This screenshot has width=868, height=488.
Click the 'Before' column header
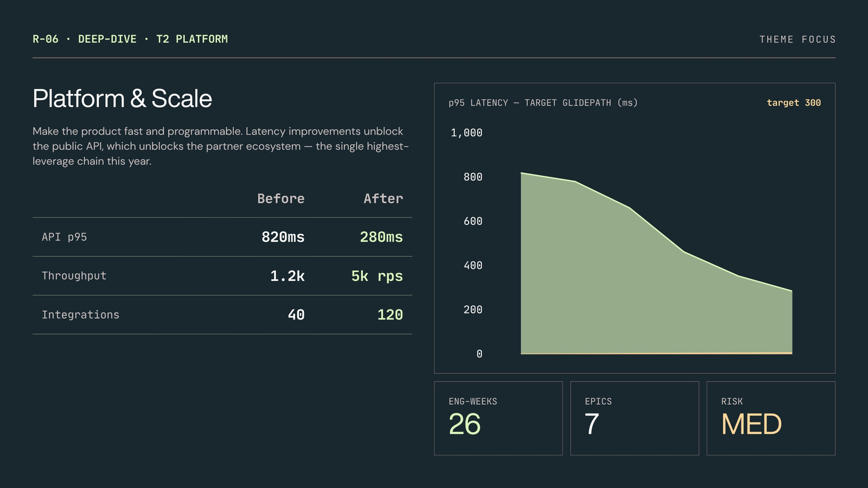(281, 198)
